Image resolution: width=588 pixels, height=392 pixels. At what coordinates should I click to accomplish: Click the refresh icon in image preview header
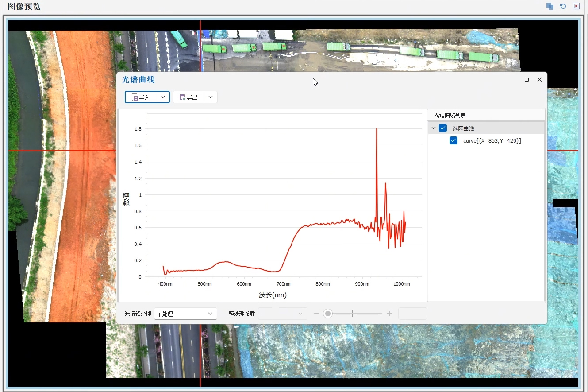pos(563,6)
